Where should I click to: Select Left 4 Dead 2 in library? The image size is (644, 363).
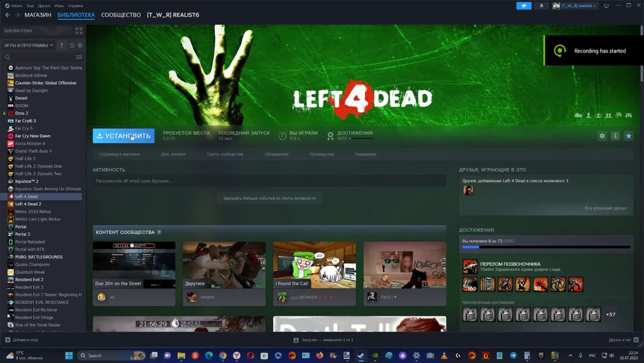[28, 204]
